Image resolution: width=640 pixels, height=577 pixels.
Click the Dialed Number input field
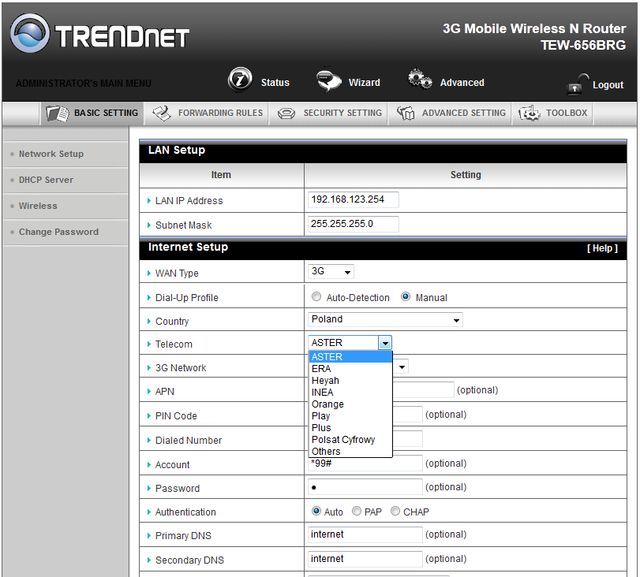click(x=407, y=439)
